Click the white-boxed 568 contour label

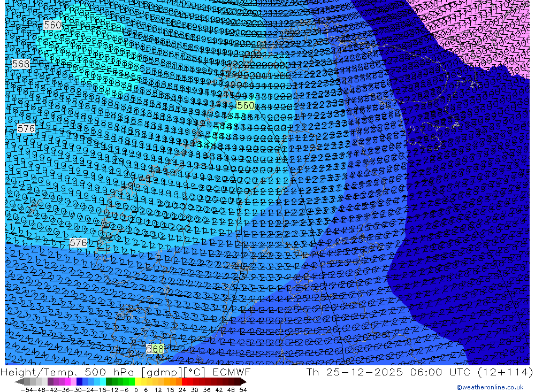(21, 64)
